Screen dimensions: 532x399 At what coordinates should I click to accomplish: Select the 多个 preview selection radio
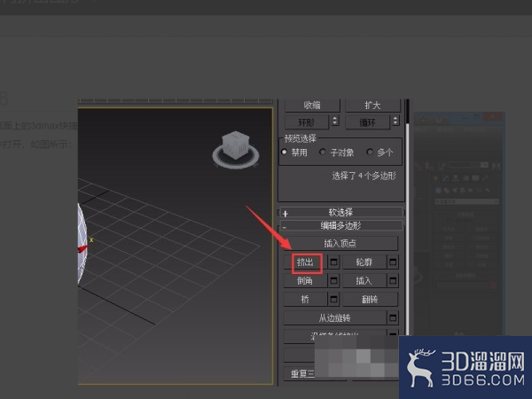(370, 152)
